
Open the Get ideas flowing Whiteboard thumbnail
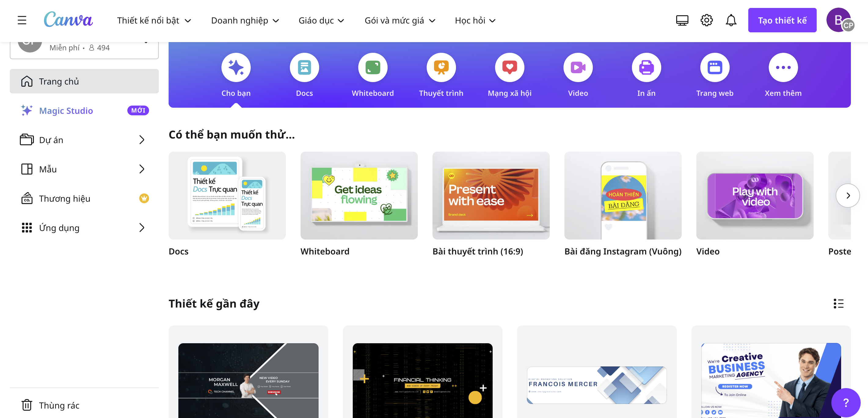click(x=359, y=195)
